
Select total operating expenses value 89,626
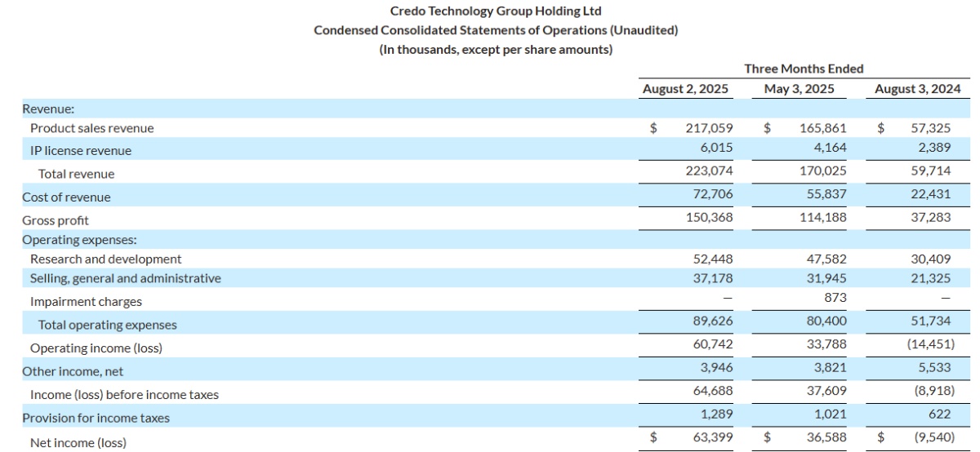713,322
